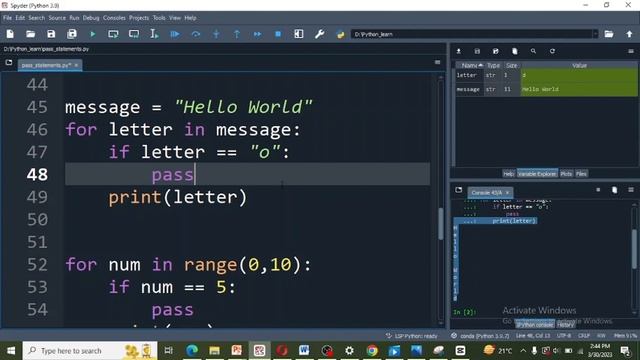
Task: Click conda Python environment in status bar
Action: click(x=480, y=336)
